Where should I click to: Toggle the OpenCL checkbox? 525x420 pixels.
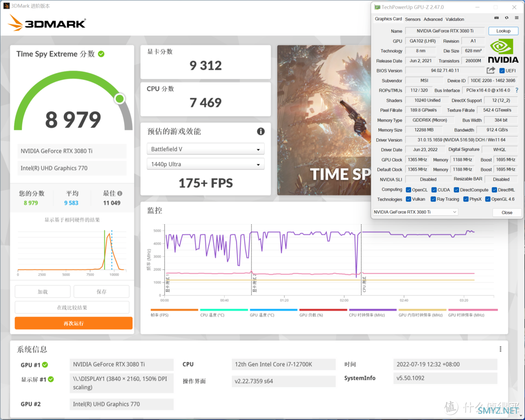click(x=408, y=190)
